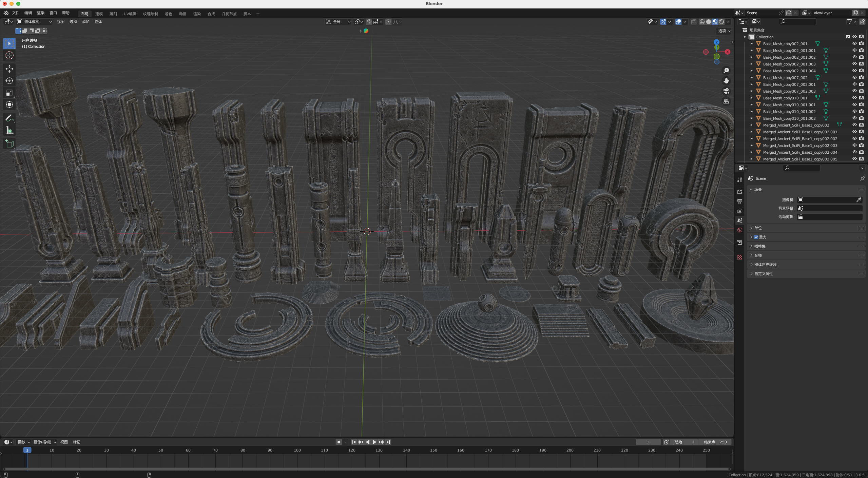
Task: Open the Texture properties tab
Action: pos(740,257)
